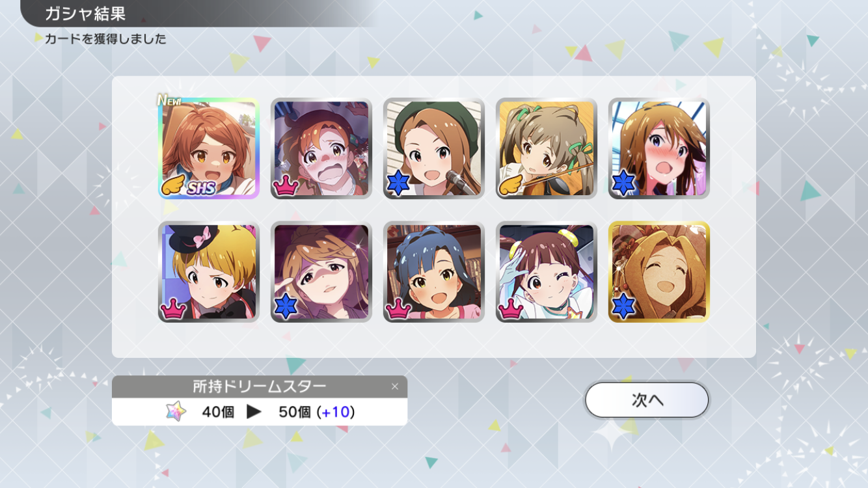This screenshot has height=488, width=868.
Task: Open the violin-playing twin-tail girl card
Action: coord(547,148)
